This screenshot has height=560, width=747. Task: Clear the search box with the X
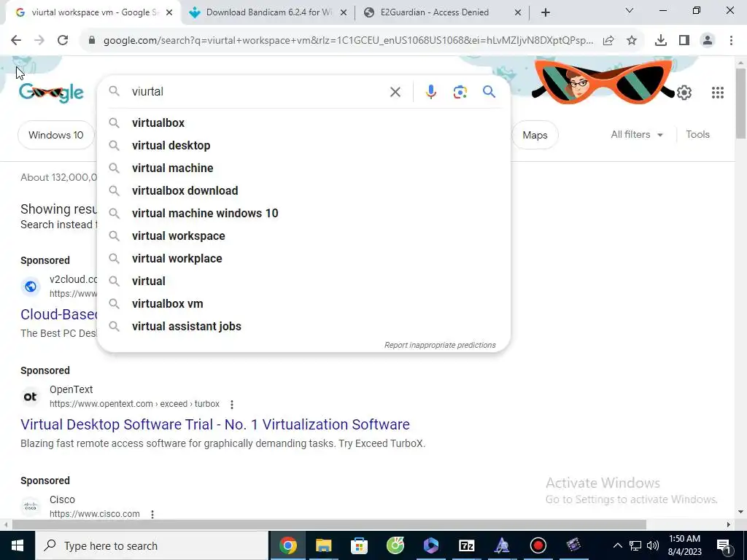coord(395,92)
